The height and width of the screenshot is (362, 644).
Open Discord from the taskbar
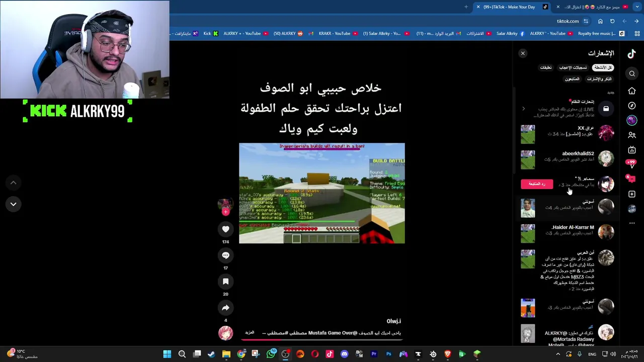tap(344, 354)
